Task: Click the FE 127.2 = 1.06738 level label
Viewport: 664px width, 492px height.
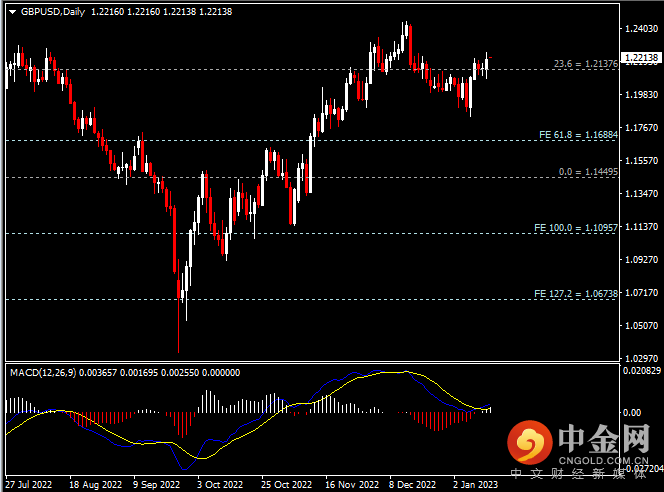Action: click(574, 294)
